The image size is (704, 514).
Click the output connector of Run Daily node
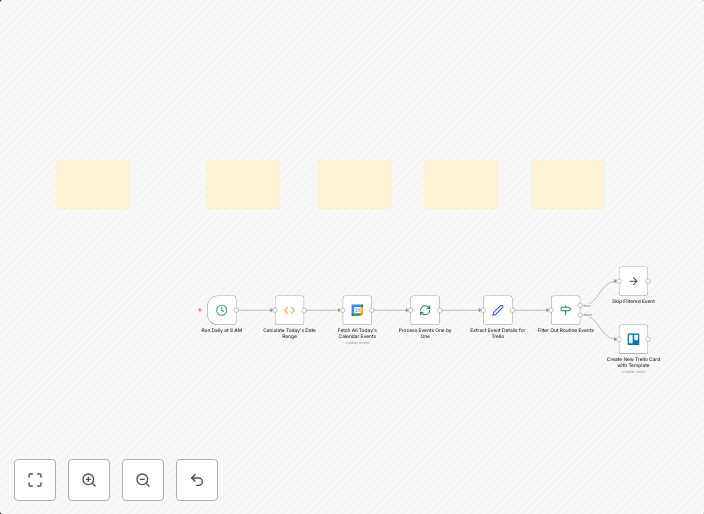pos(237,310)
